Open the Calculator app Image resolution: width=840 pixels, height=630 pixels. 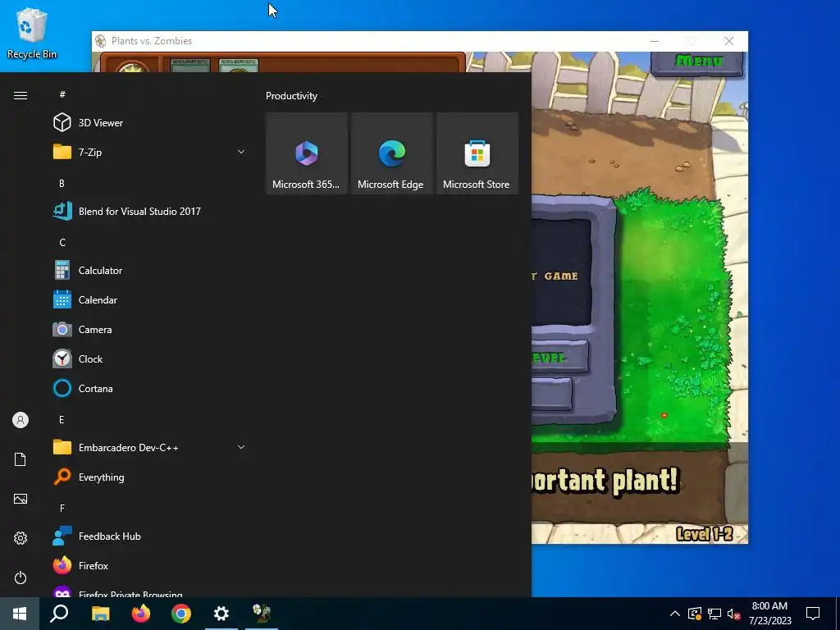pyautogui.click(x=149, y=271)
